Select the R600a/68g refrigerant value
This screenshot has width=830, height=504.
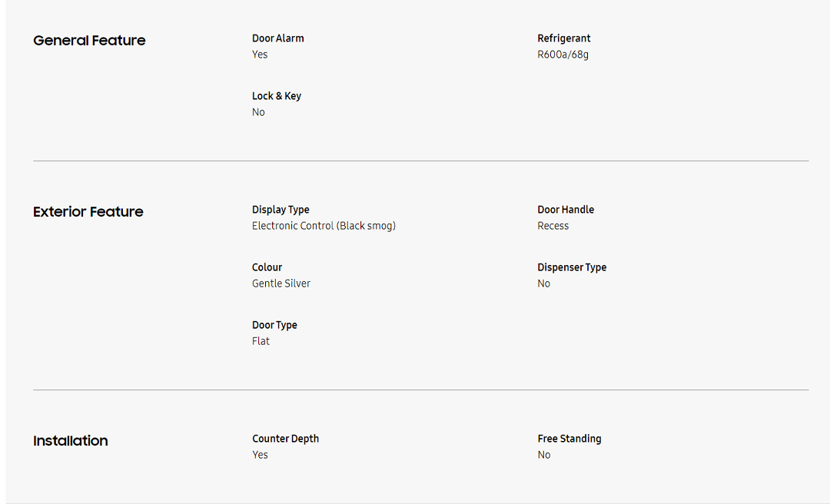point(563,55)
